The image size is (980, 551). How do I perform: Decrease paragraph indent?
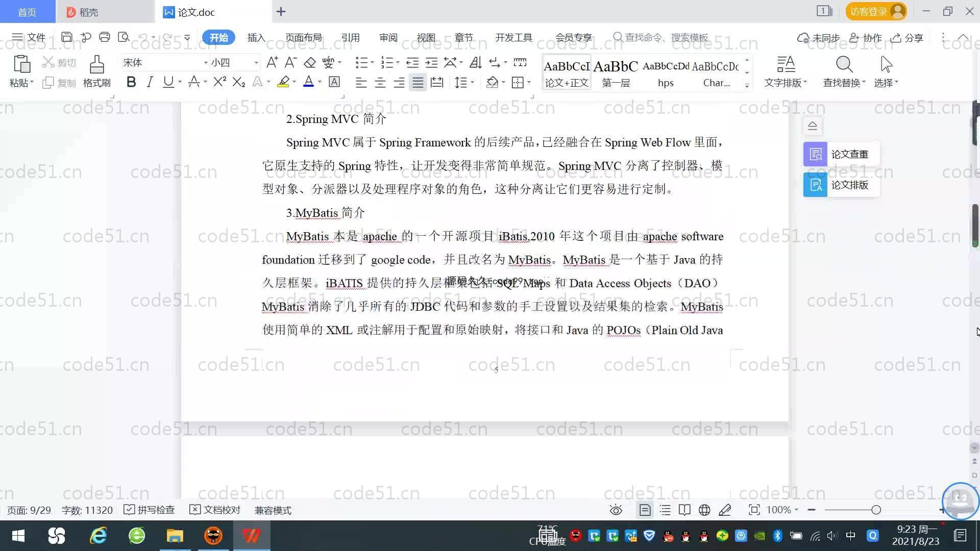pyautogui.click(x=412, y=62)
